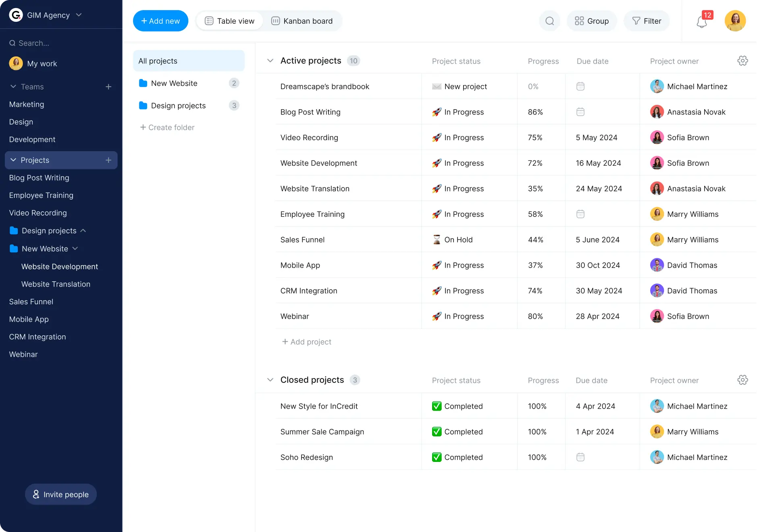Viewport: 757px width, 532px height.
Task: Open settings gear for Closed projects table
Action: tap(742, 380)
